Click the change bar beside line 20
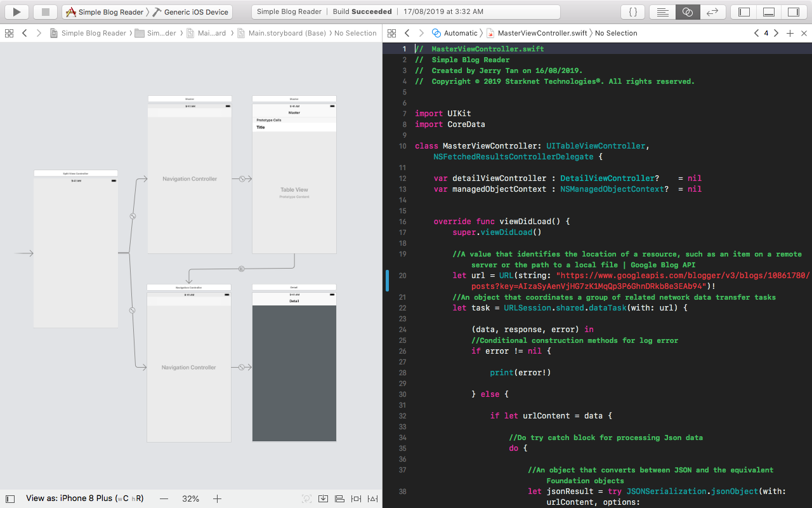Viewport: 812px width, 508px height. [x=387, y=281]
